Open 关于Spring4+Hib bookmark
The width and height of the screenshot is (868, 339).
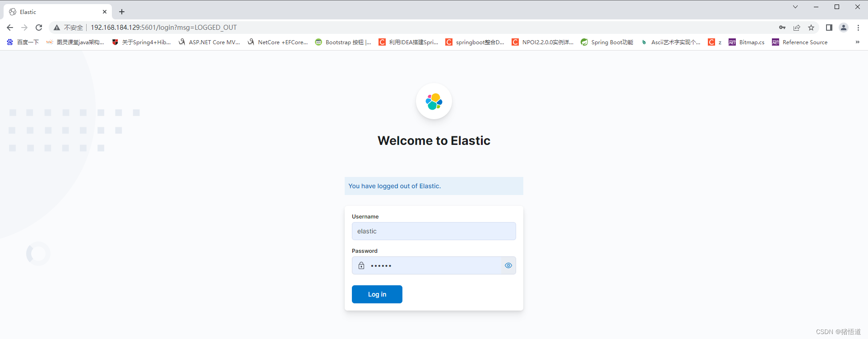tap(141, 42)
